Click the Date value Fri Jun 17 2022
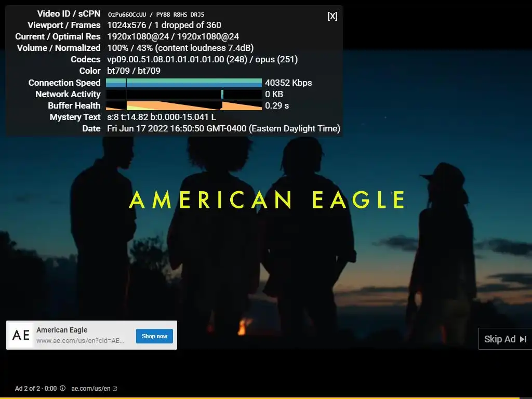Screen dimensions: 532x399 [x=223, y=129]
